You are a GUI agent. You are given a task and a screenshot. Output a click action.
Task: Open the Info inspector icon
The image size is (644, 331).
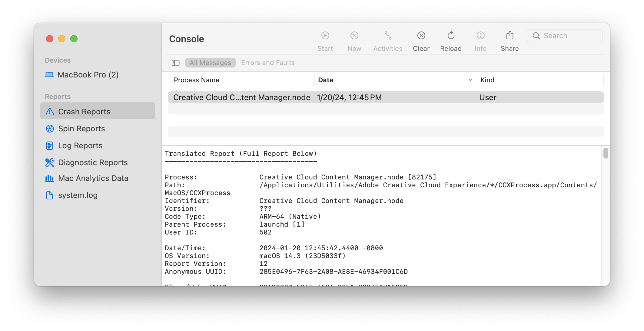point(480,36)
